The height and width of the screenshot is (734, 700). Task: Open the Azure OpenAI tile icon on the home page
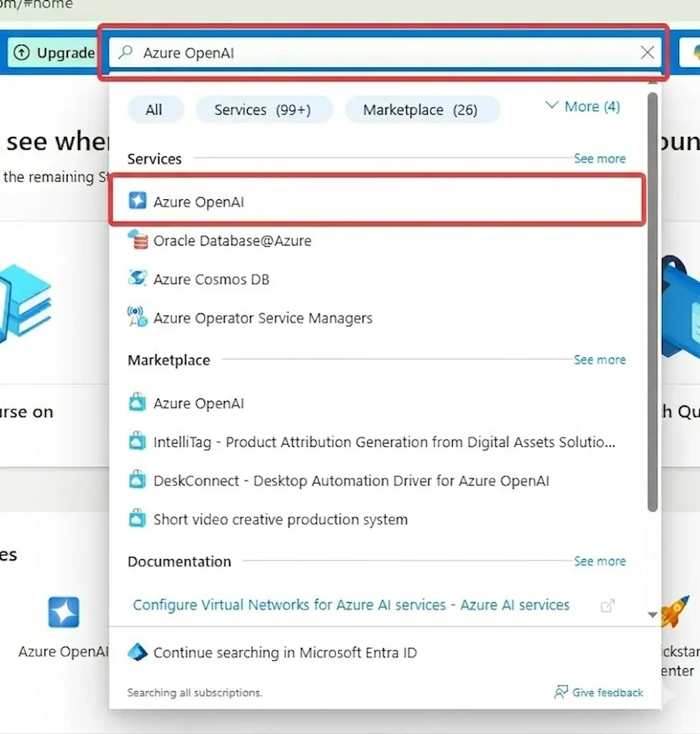tap(64, 612)
